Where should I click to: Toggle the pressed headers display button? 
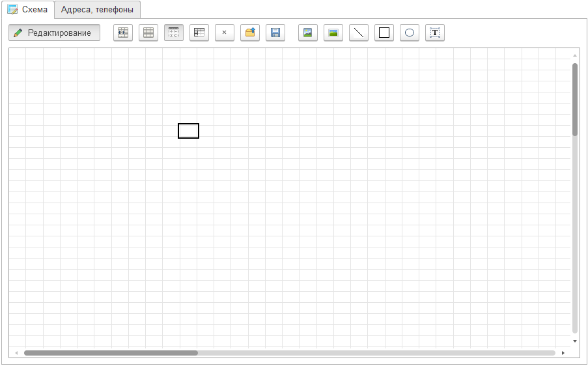tap(173, 33)
